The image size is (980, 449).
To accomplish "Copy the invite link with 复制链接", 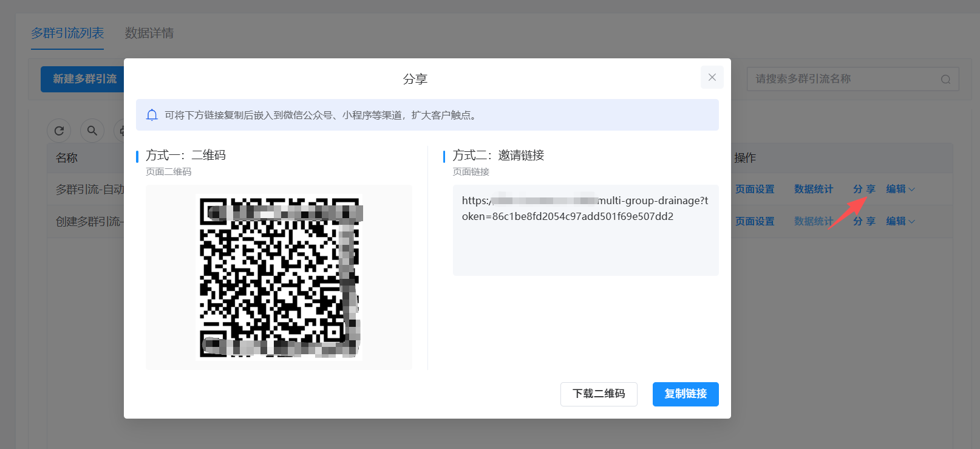I will (x=686, y=394).
